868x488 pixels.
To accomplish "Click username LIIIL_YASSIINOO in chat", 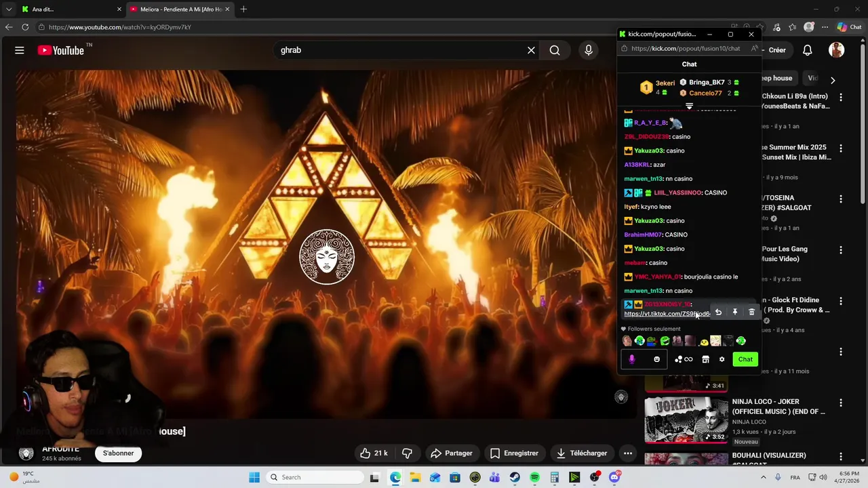I will click(x=677, y=192).
